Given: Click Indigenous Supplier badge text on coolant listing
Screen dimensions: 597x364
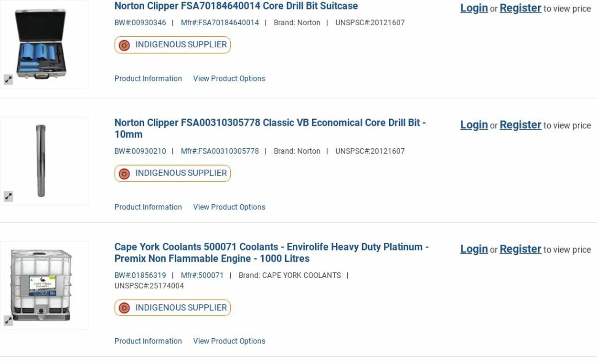Looking at the screenshot, I should click(x=181, y=308).
